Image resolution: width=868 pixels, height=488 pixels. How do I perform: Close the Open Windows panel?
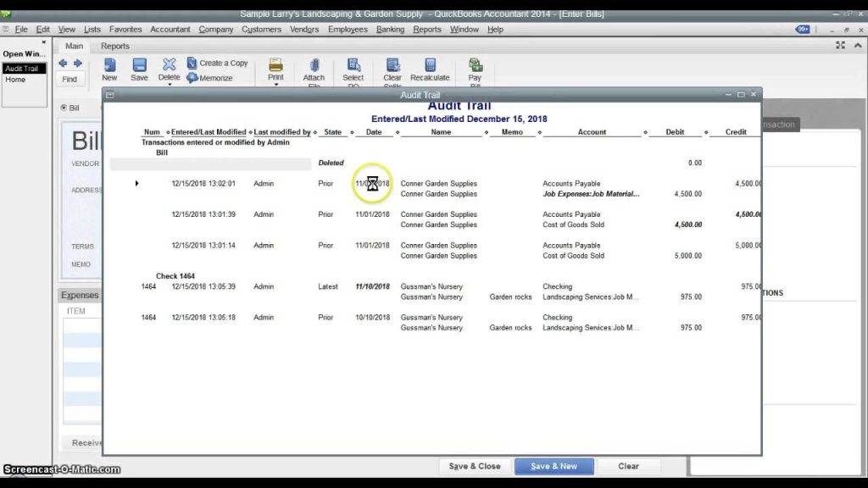[x=44, y=42]
